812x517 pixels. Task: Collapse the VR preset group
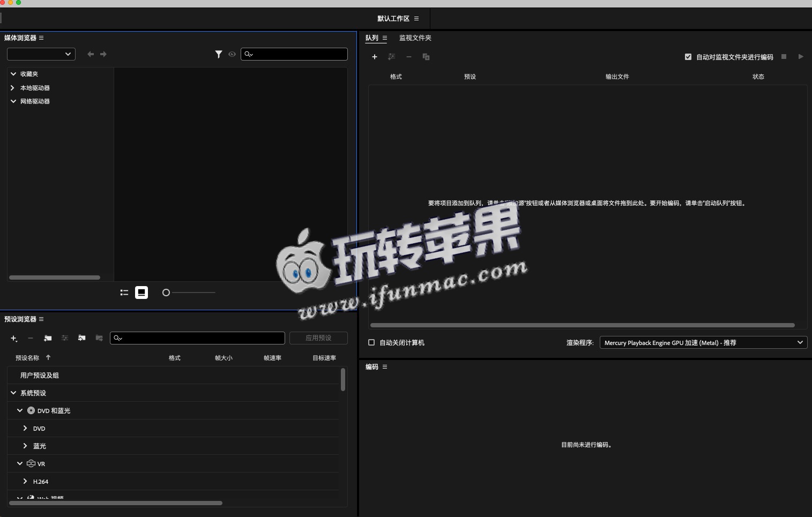(x=20, y=464)
